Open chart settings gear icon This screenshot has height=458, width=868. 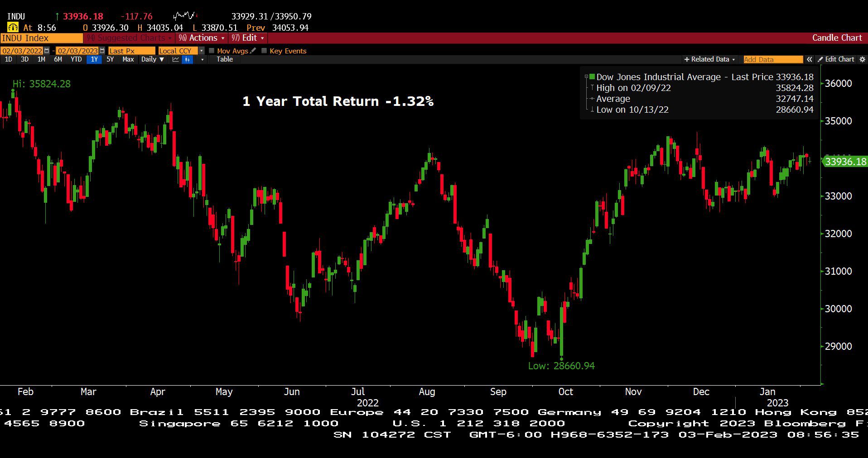(863, 59)
